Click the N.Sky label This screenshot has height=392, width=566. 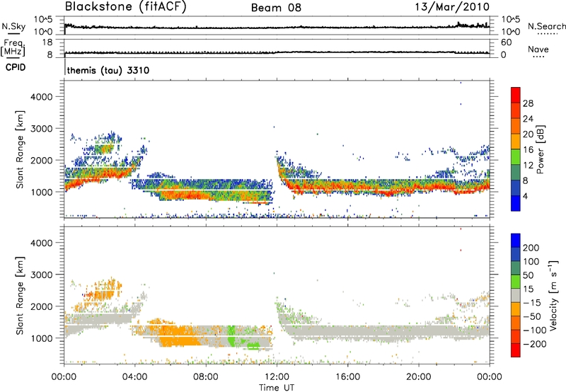point(13,26)
